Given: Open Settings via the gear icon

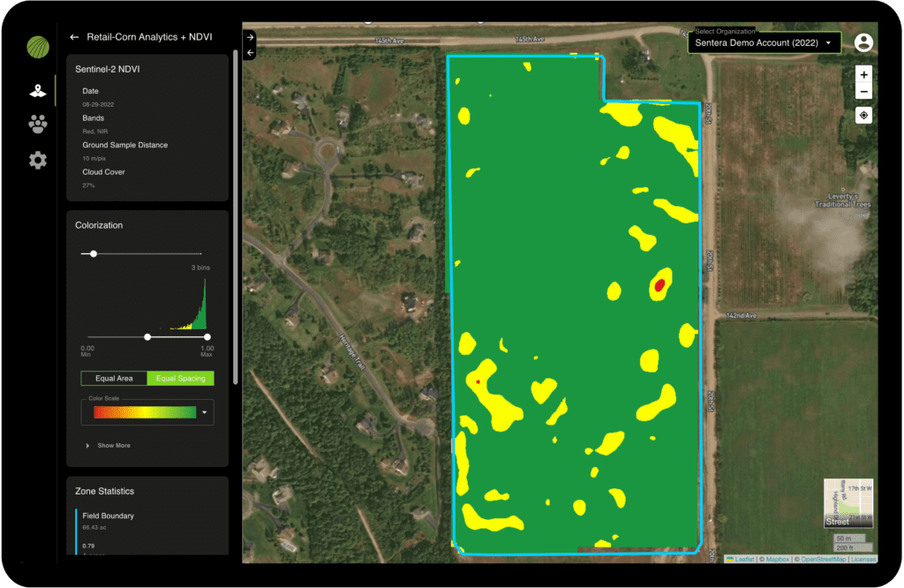Looking at the screenshot, I should coord(36,159).
